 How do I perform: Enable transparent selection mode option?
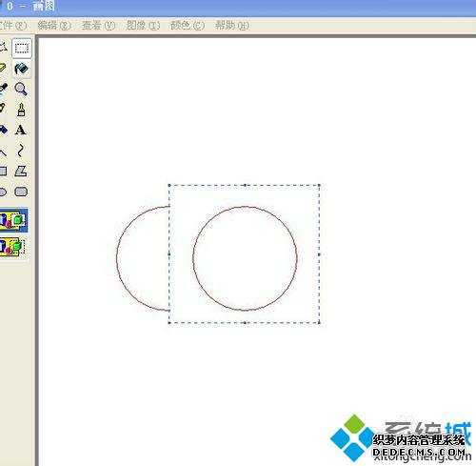[x=13, y=246]
